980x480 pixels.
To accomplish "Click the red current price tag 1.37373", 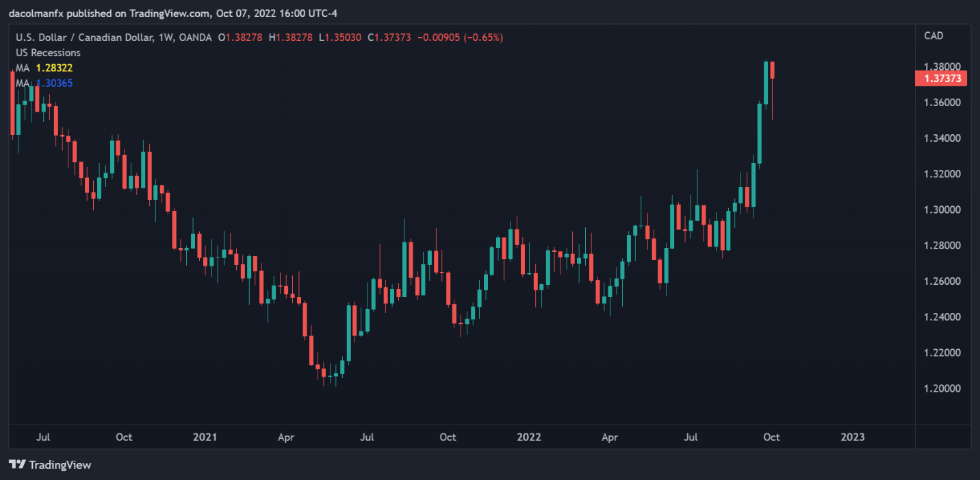I will click(940, 79).
